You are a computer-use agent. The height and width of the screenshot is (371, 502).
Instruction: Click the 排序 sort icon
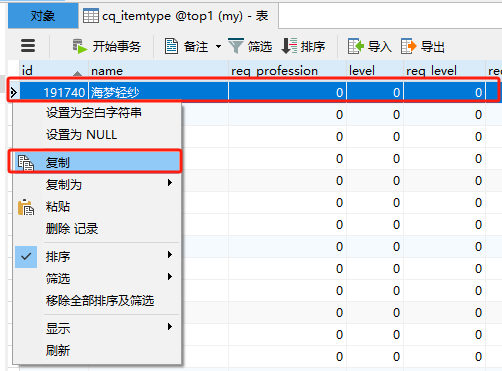tap(289, 46)
